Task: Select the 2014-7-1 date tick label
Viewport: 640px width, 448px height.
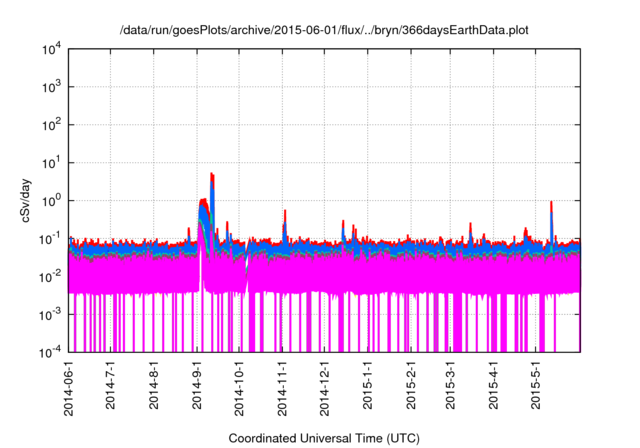Action: (x=112, y=386)
